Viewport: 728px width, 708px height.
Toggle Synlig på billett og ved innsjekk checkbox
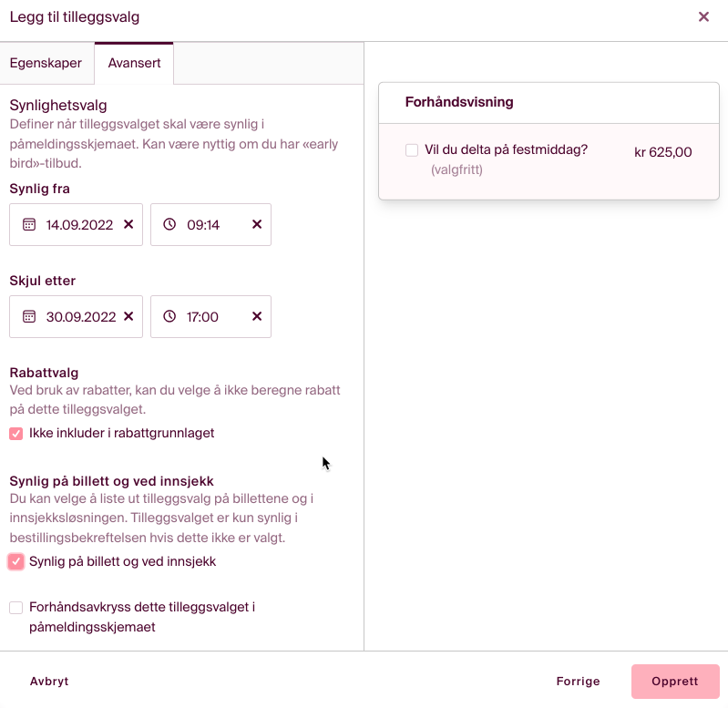16,562
